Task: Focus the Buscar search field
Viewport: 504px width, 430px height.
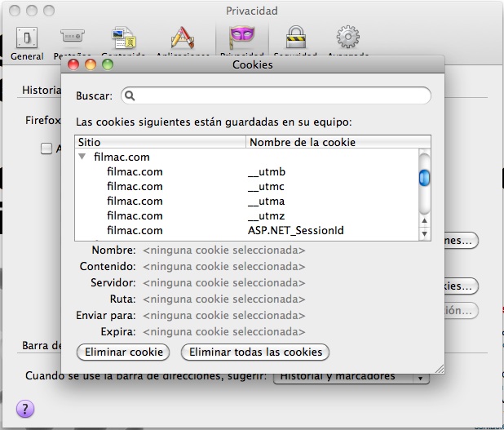Action: (276, 95)
